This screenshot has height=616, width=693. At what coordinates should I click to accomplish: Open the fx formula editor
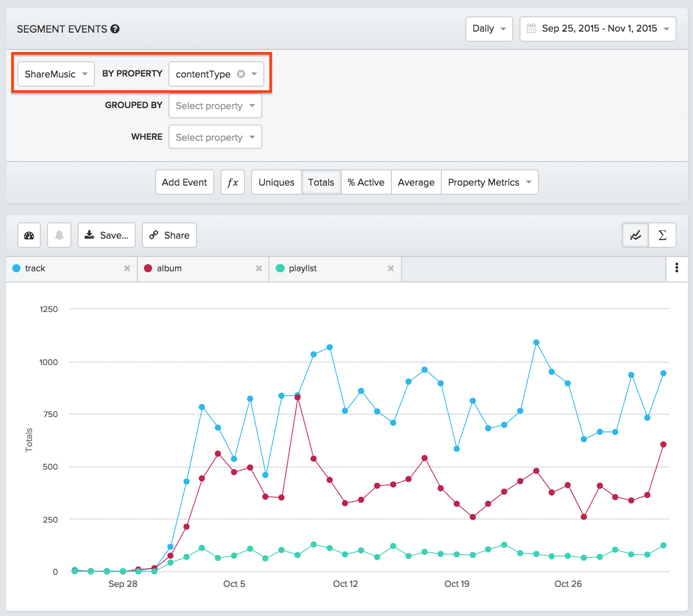[232, 182]
